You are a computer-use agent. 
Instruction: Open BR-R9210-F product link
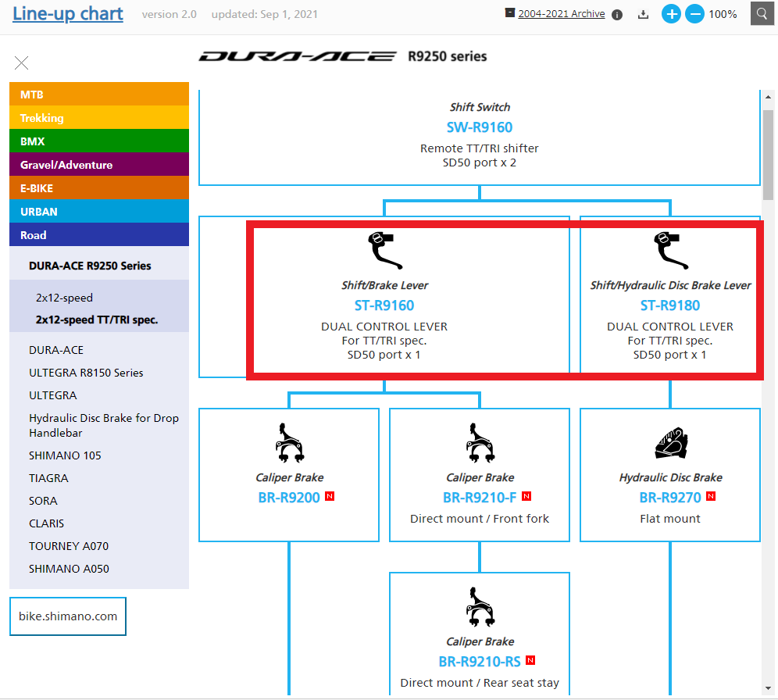coord(480,498)
